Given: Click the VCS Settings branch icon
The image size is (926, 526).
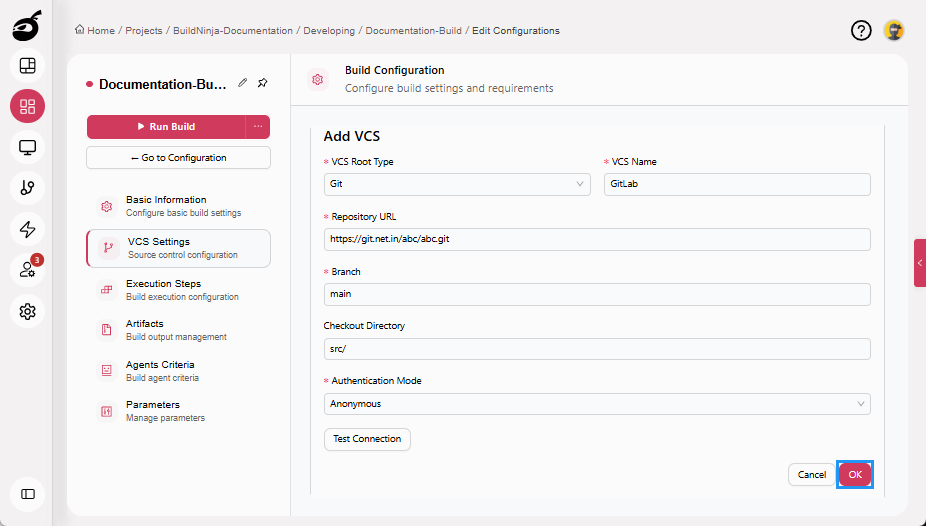Looking at the screenshot, I should (x=108, y=248).
